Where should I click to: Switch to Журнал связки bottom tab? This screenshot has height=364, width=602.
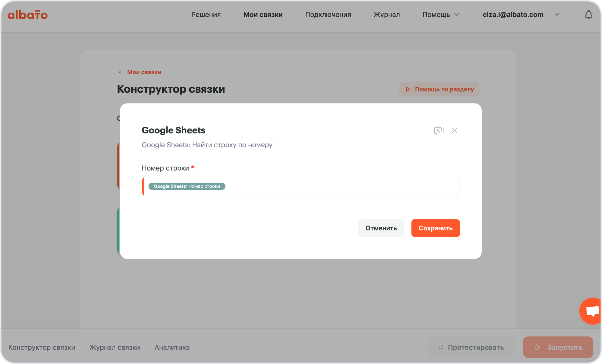click(115, 347)
